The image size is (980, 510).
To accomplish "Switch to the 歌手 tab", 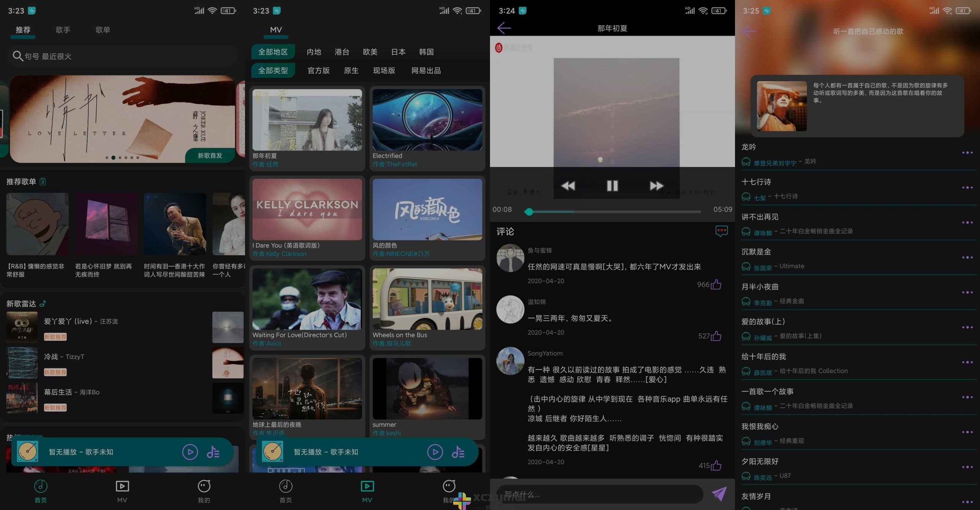I will tap(63, 29).
